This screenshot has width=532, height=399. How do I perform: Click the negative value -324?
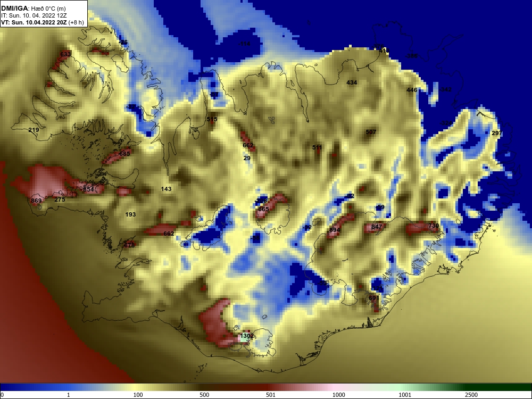445,123
